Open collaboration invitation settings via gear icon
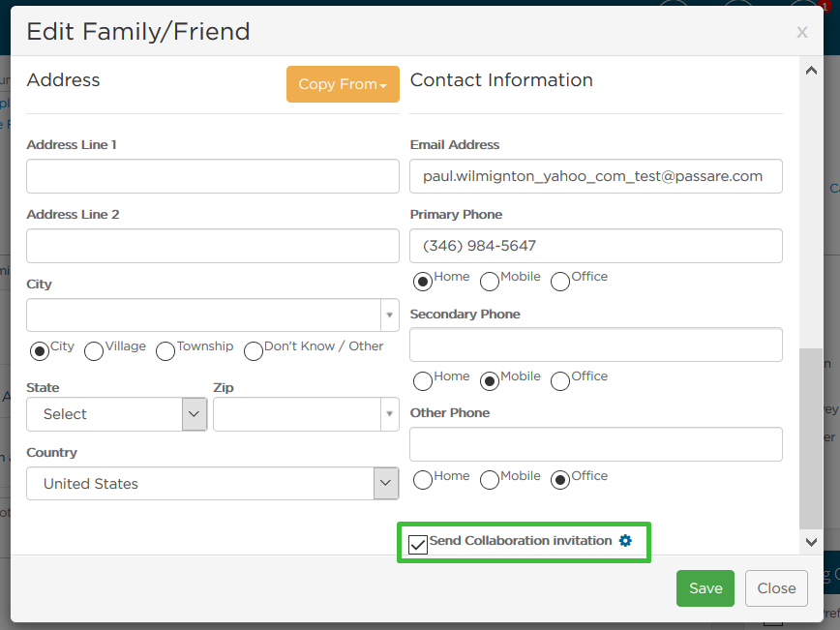Screen dimensions: 840x630 point(626,541)
